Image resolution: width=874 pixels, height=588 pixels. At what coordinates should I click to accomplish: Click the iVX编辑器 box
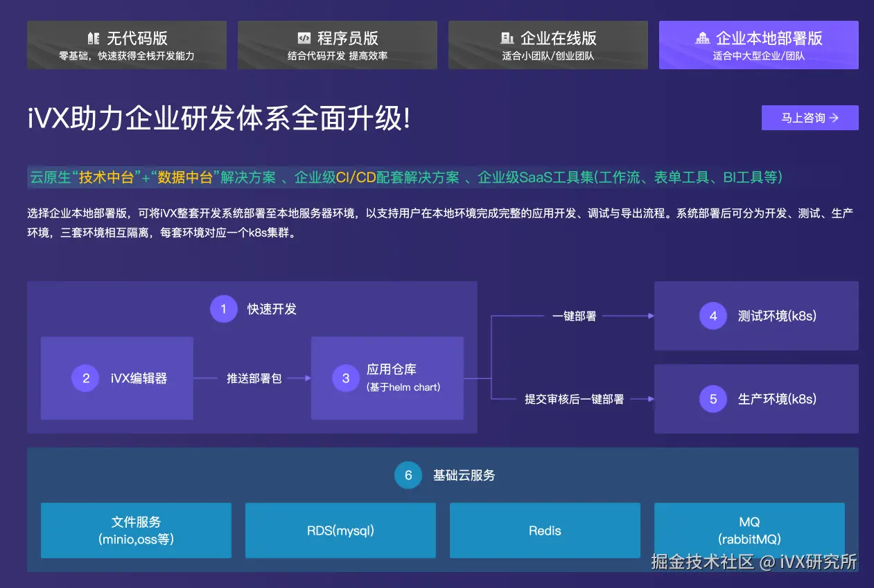pyautogui.click(x=117, y=378)
